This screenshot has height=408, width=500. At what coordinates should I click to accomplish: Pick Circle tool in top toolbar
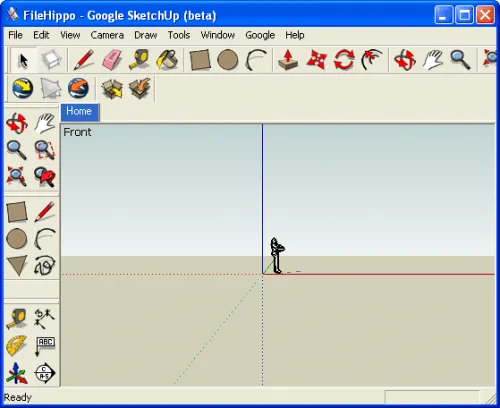[228, 60]
